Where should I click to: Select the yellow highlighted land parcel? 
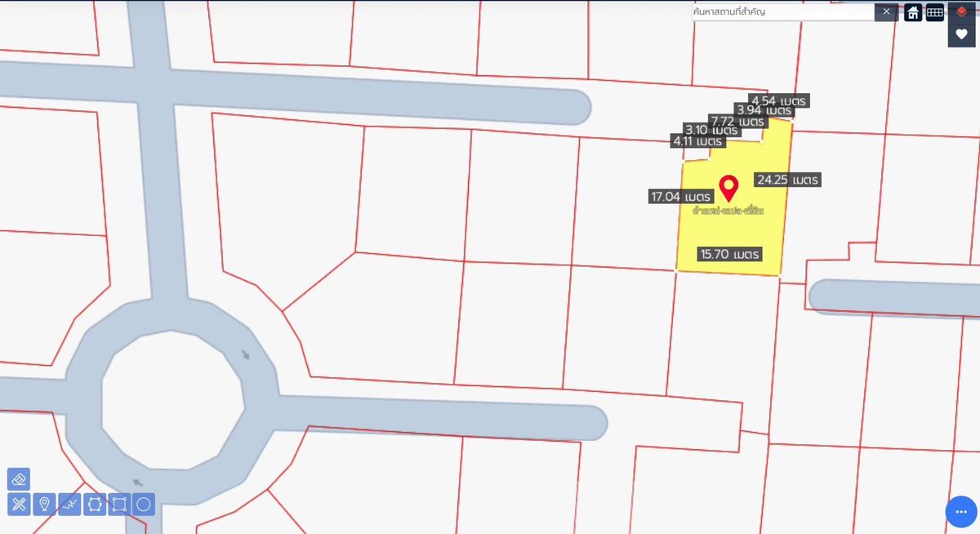pos(735,233)
